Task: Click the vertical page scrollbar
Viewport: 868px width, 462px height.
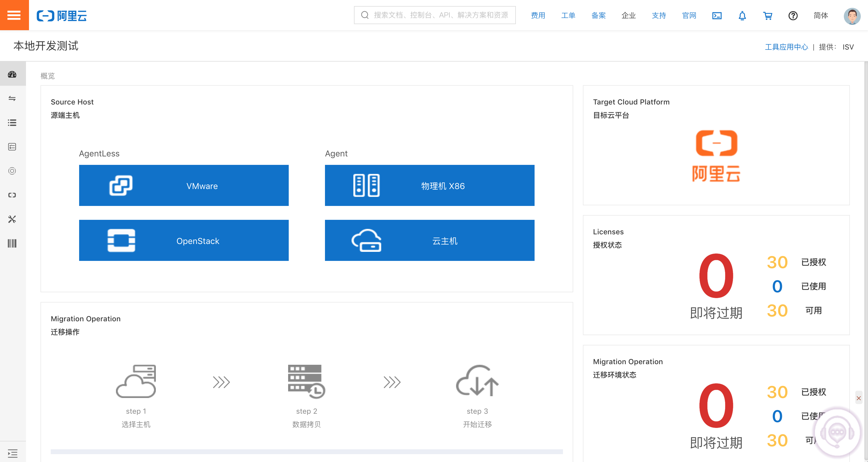Action: tap(866, 261)
